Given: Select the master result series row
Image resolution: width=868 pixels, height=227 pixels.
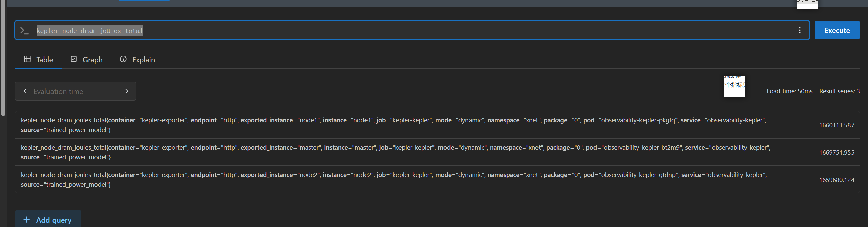Looking at the screenshot, I should (x=437, y=152).
